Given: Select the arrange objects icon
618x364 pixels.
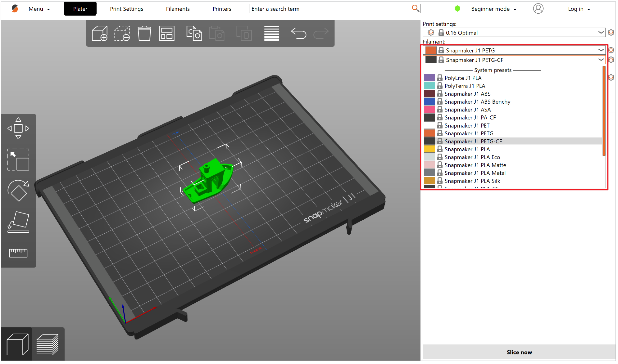Looking at the screenshot, I should [x=167, y=34].
